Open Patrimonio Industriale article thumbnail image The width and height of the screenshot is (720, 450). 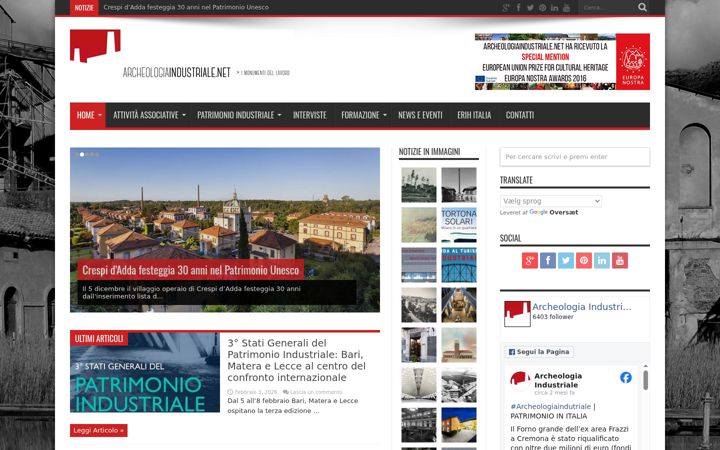pyautogui.click(x=145, y=372)
